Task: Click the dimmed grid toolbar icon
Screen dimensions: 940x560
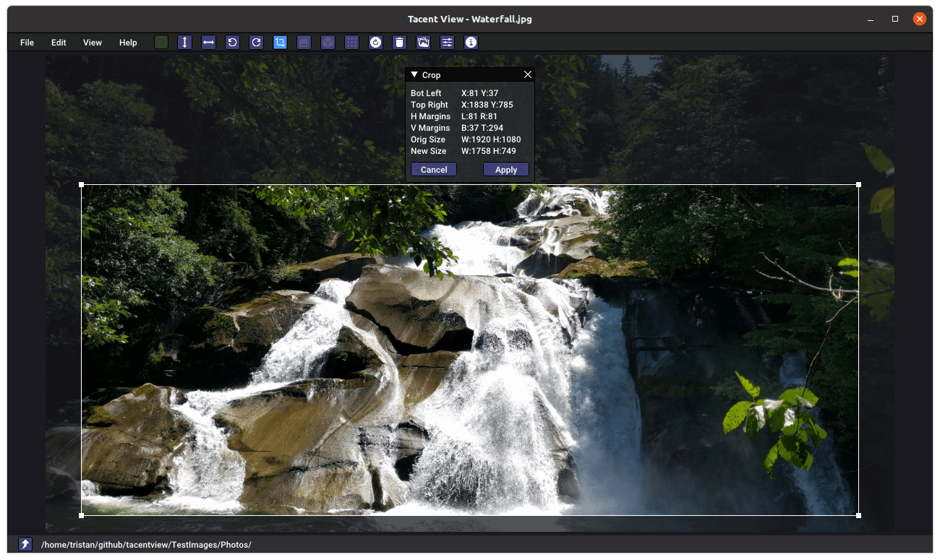Action: (351, 43)
